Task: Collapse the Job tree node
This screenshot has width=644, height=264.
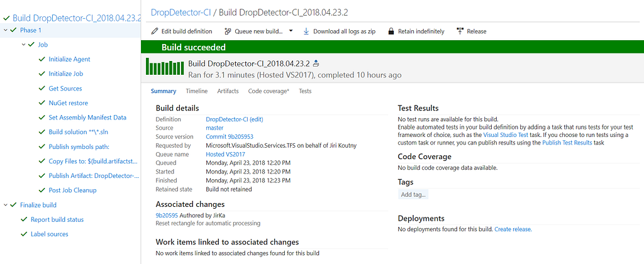Action: click(23, 45)
